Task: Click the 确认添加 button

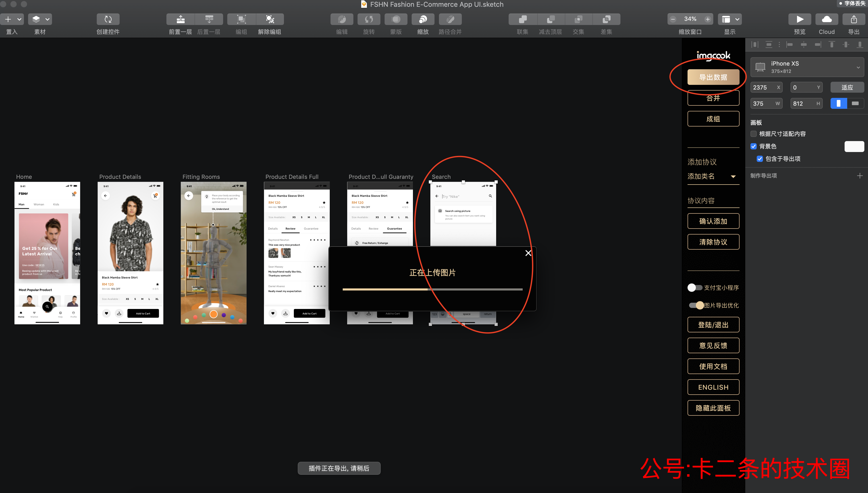Action: 714,221
